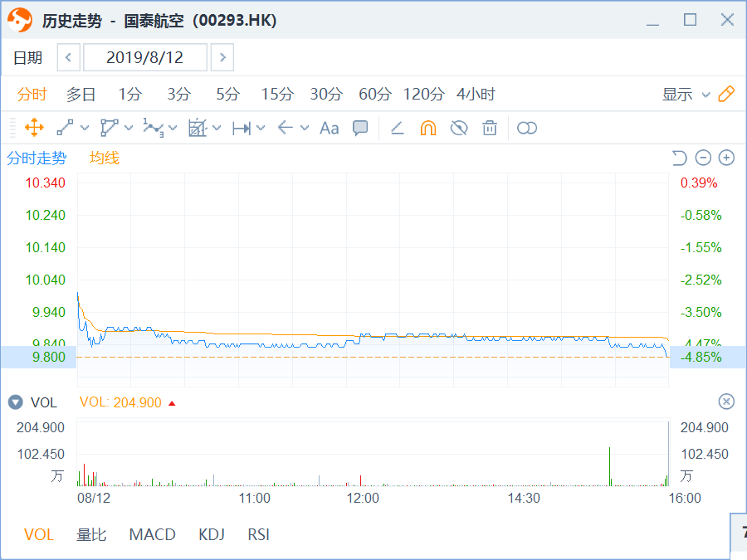Select the line segment drawing tool

pos(65,128)
